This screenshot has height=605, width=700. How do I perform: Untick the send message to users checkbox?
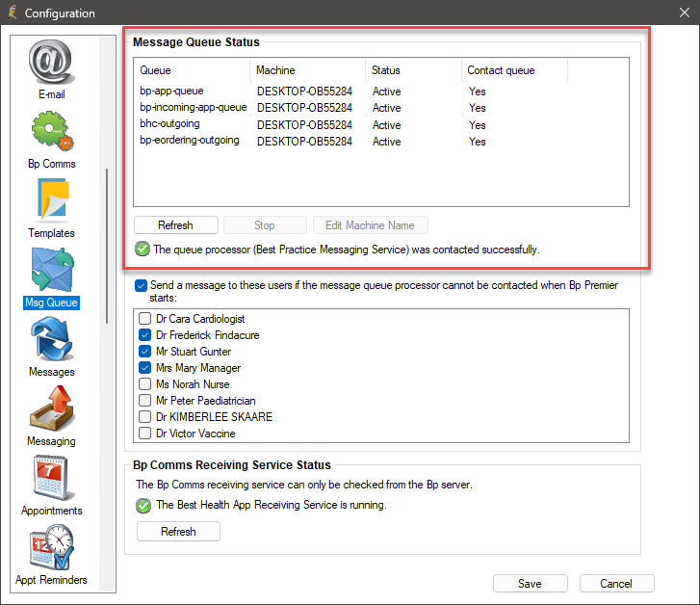pos(142,285)
